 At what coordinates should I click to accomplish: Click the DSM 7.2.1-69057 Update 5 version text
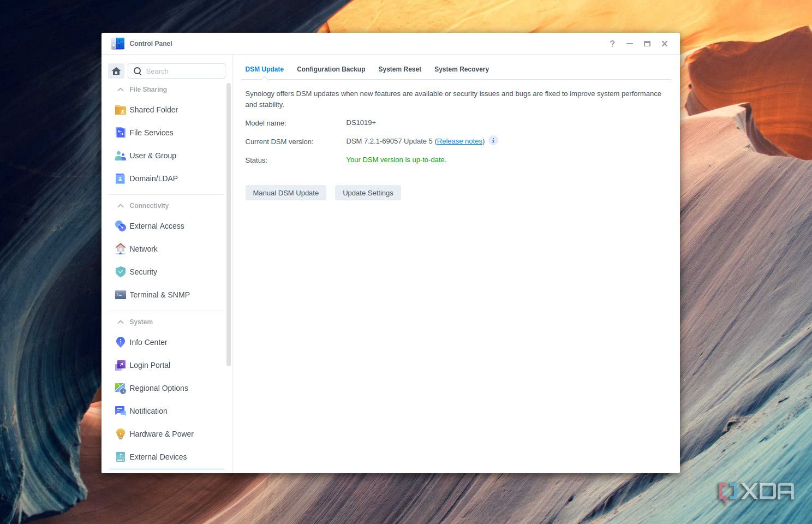390,141
